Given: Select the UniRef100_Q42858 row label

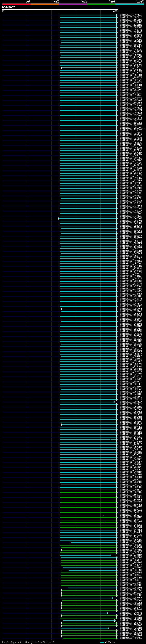Looking at the screenshot, I should coord(131,324).
